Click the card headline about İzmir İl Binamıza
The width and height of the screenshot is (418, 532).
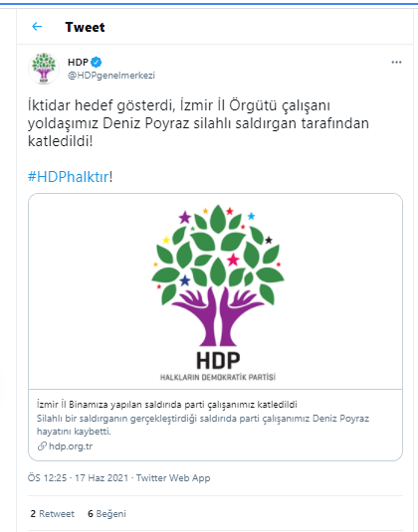(x=167, y=405)
